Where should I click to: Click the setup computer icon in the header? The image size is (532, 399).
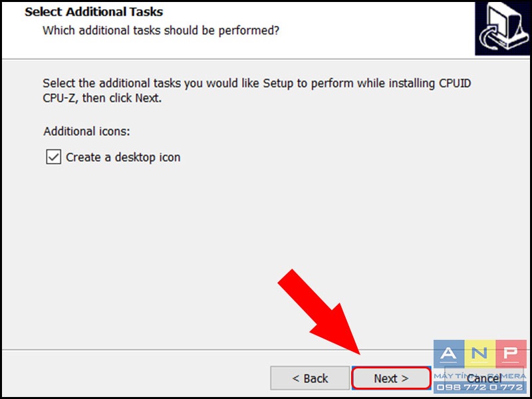503,28
